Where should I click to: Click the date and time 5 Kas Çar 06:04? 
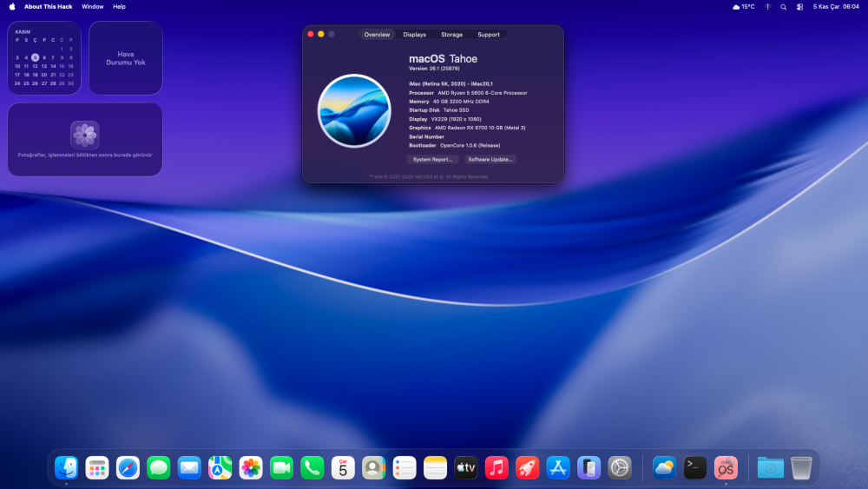coord(836,7)
